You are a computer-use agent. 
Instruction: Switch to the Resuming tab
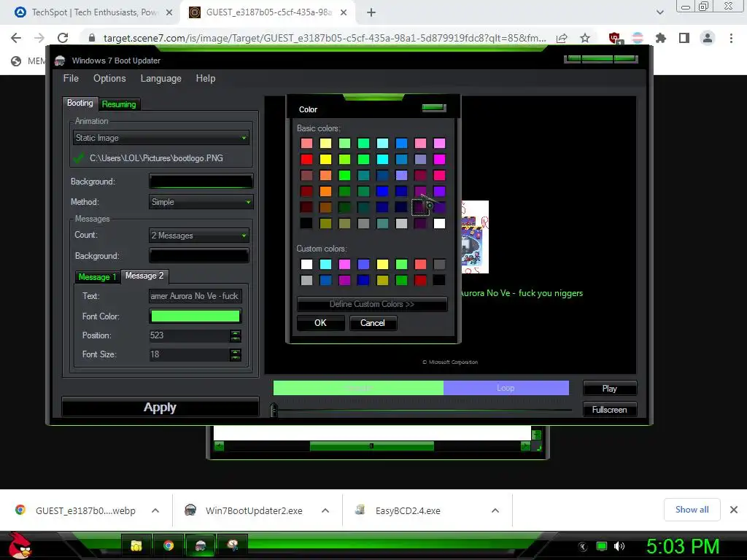coord(119,104)
